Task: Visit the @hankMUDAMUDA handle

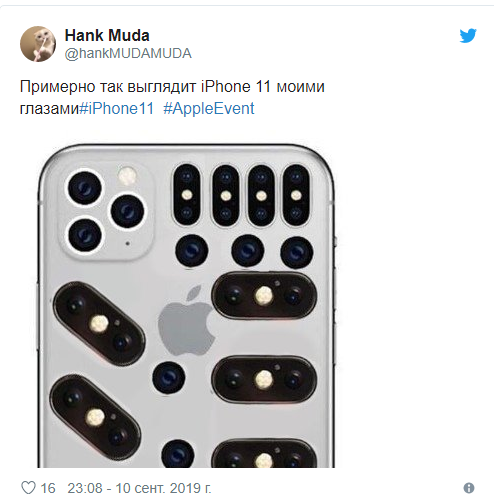Action: tap(128, 54)
